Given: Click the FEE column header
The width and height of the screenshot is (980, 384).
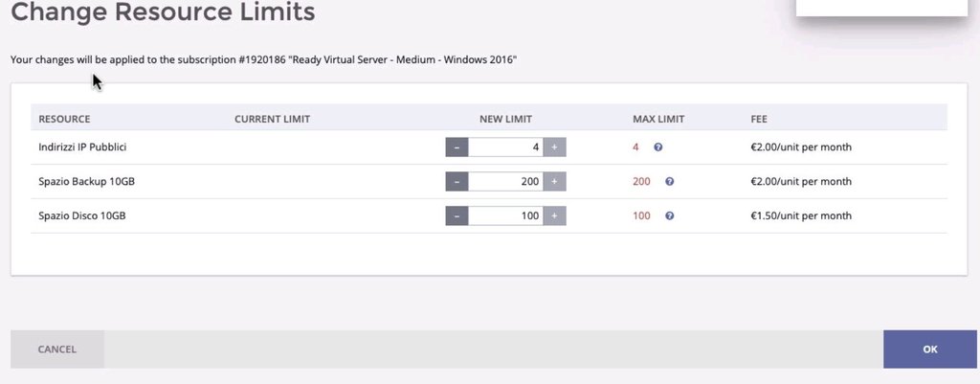Looking at the screenshot, I should point(759,120).
